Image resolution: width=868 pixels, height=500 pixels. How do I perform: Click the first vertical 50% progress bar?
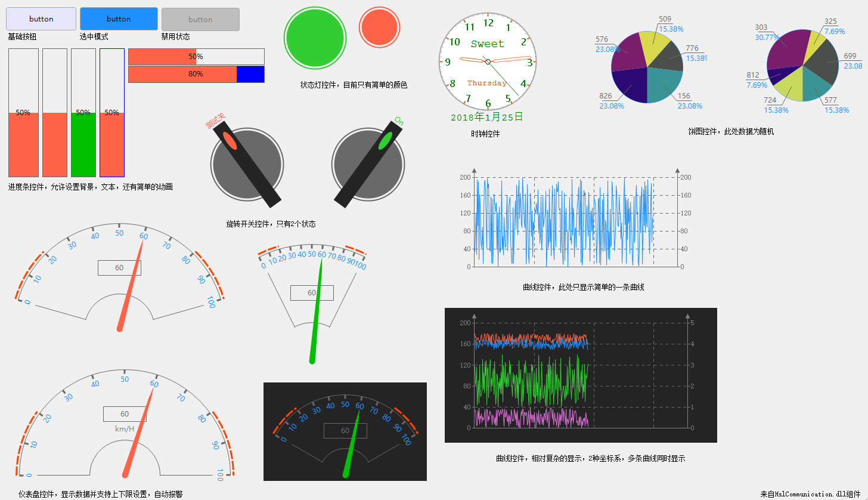(x=23, y=113)
